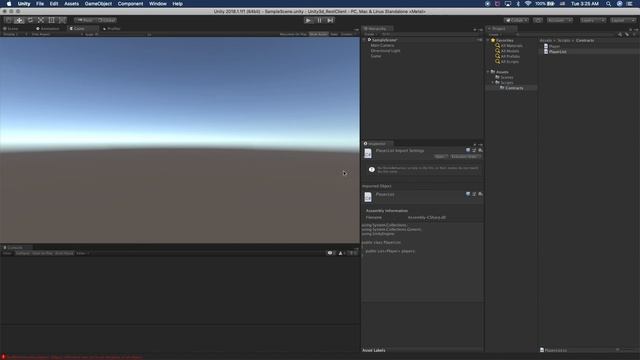Select the Hierarchy tab
This screenshot has width=640, height=360.
(x=378, y=29)
